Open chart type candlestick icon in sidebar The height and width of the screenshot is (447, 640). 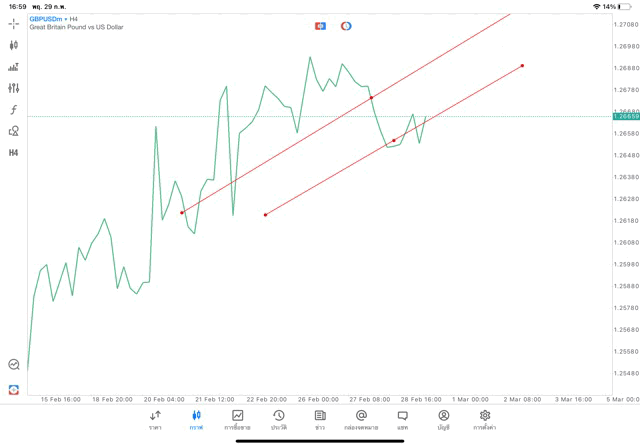13,45
